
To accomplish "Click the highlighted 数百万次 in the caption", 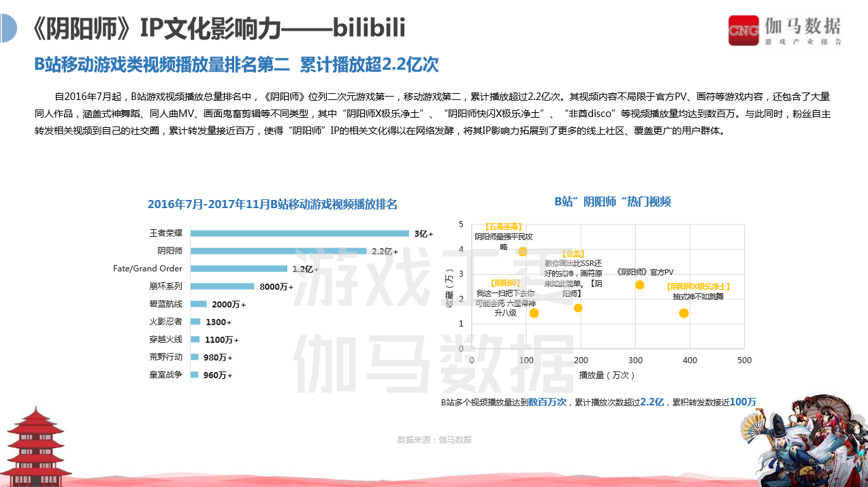I will coord(547,402).
